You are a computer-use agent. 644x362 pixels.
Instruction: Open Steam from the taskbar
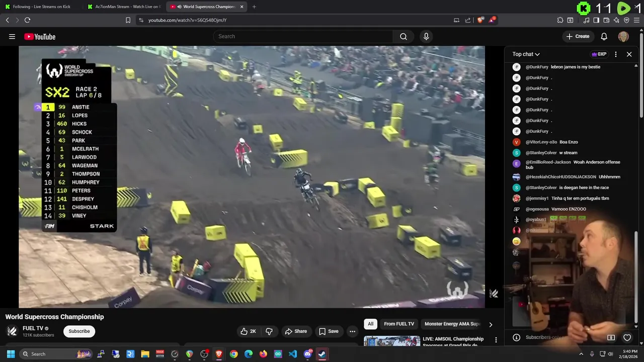point(322,354)
